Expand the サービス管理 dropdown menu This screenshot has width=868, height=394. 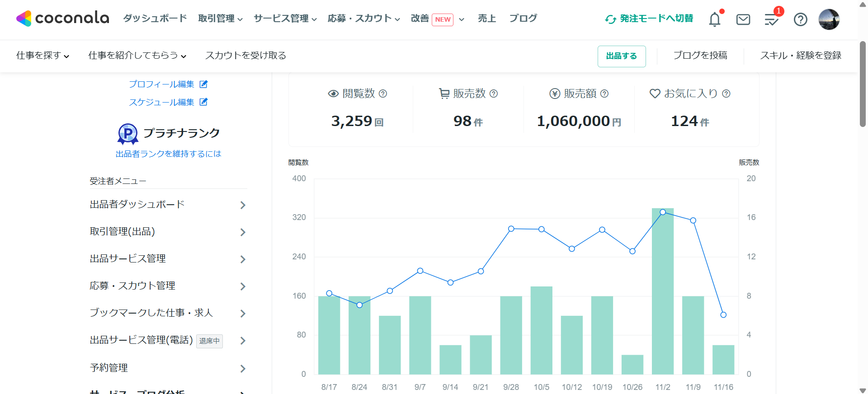coord(285,19)
